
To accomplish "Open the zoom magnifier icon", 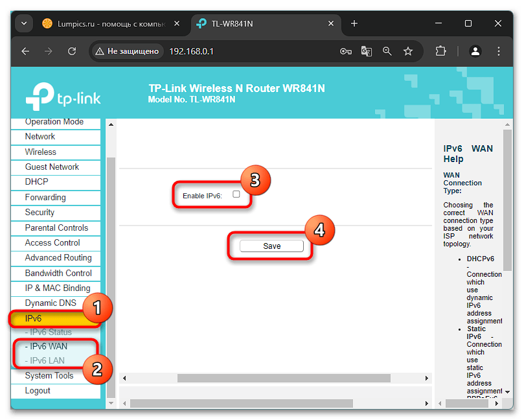I will coord(387,51).
